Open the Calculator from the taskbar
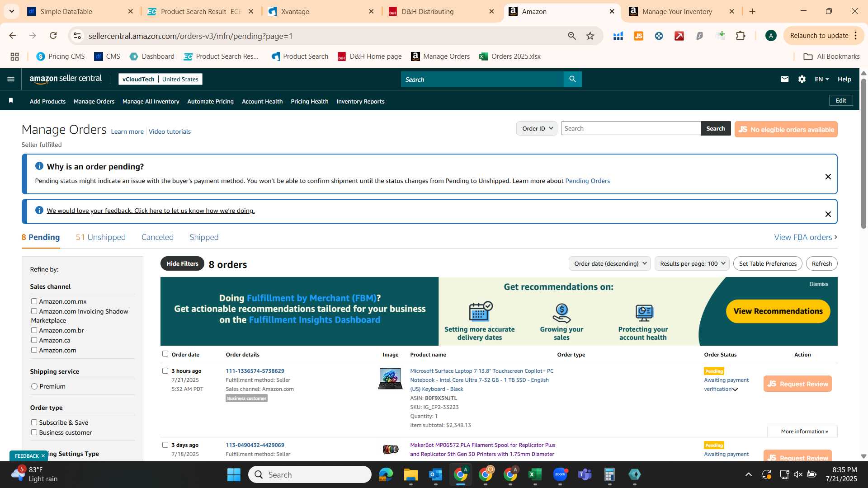 click(x=610, y=474)
